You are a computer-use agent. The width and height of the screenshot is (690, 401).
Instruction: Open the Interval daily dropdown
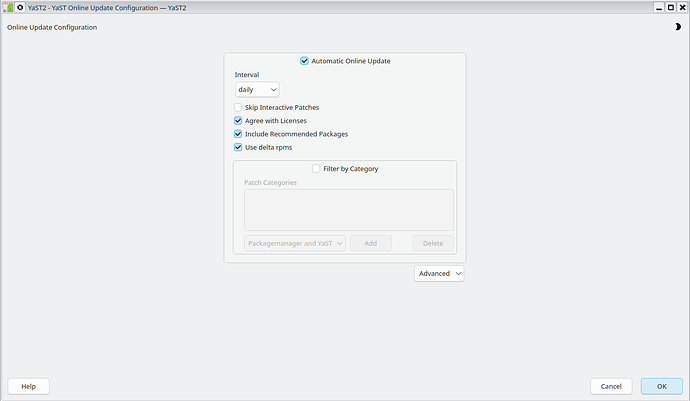pos(257,89)
